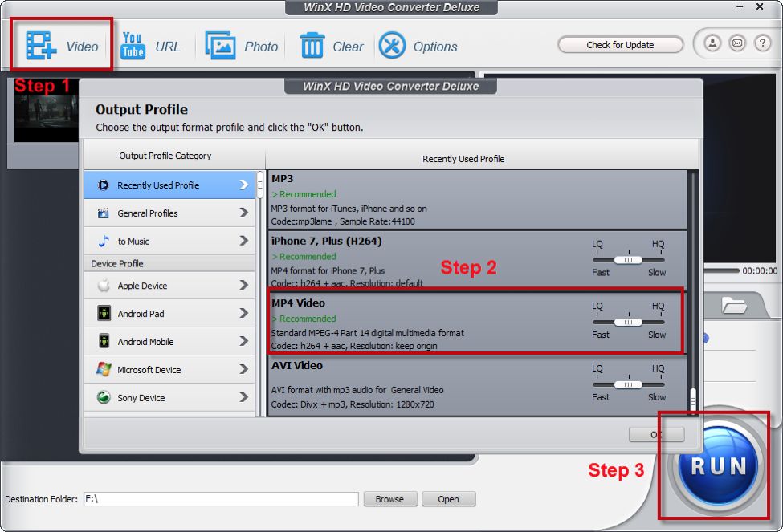Screen dimensions: 783x532
Task: Click the General Profiles clapperboard icon
Action: point(104,213)
